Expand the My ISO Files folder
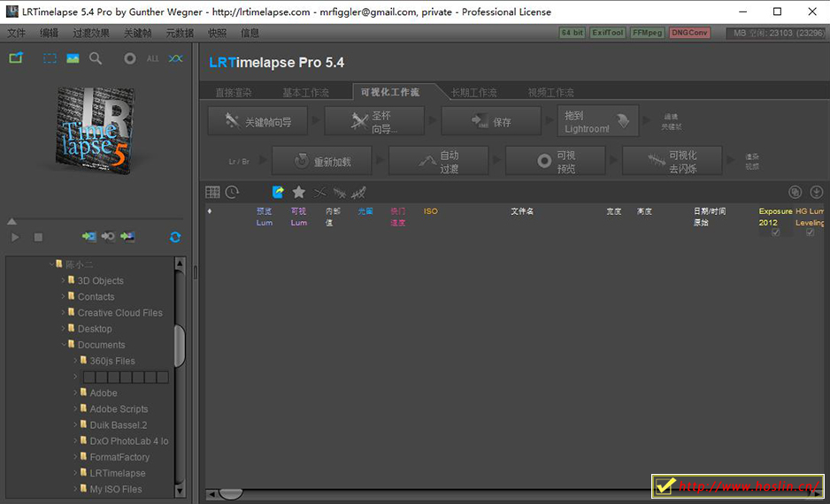Image resolution: width=830 pixels, height=504 pixels. [x=75, y=489]
